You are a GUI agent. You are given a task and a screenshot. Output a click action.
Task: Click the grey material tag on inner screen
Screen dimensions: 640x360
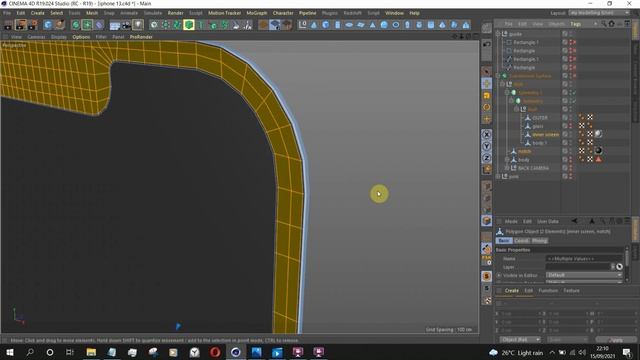tap(598, 134)
